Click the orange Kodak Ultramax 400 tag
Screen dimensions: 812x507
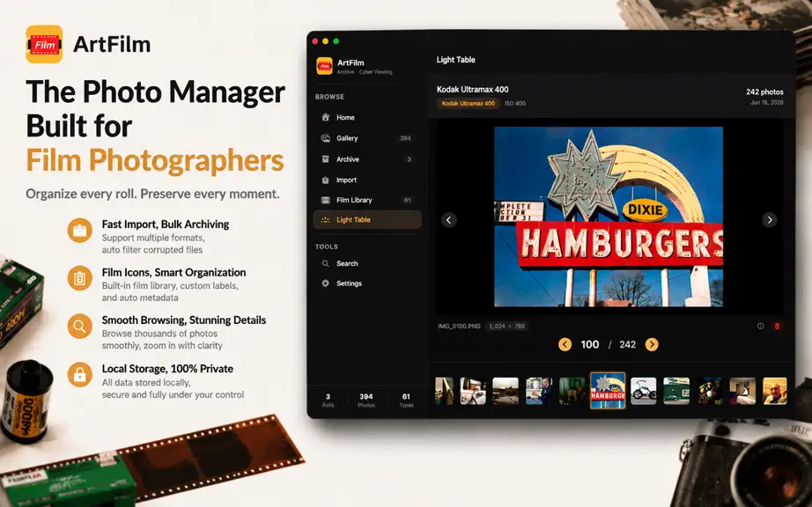coord(469,104)
